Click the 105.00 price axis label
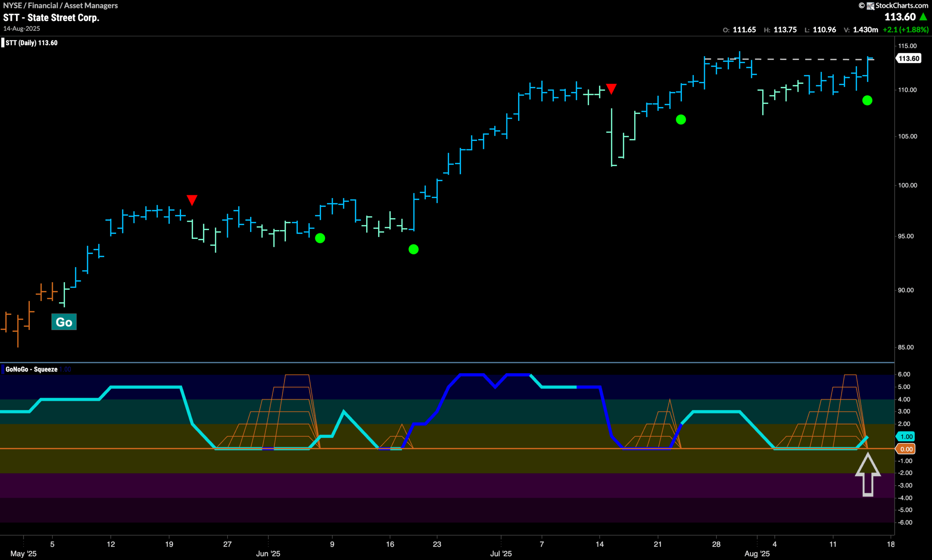Image resolution: width=932 pixels, height=560 pixels. pyautogui.click(x=907, y=136)
